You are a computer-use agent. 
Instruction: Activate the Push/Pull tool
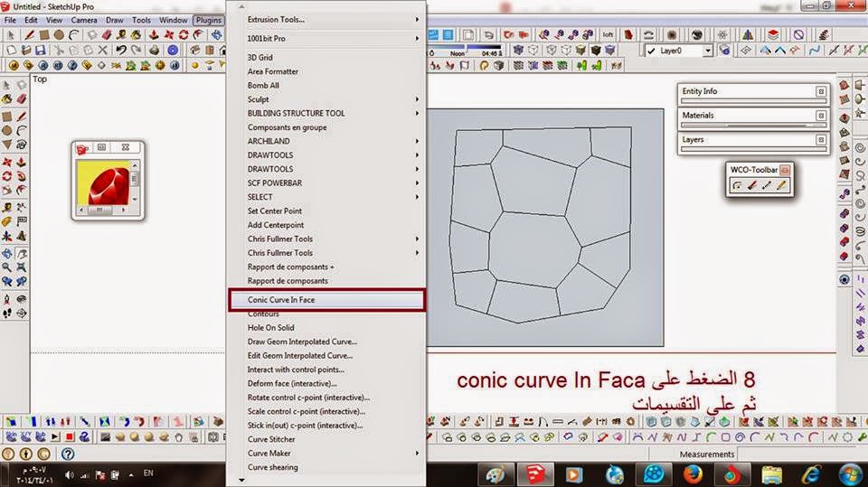[154, 35]
